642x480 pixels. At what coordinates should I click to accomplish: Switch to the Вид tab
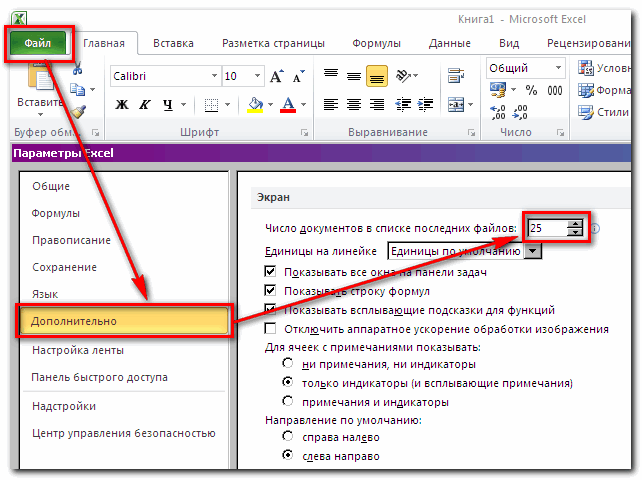click(509, 43)
